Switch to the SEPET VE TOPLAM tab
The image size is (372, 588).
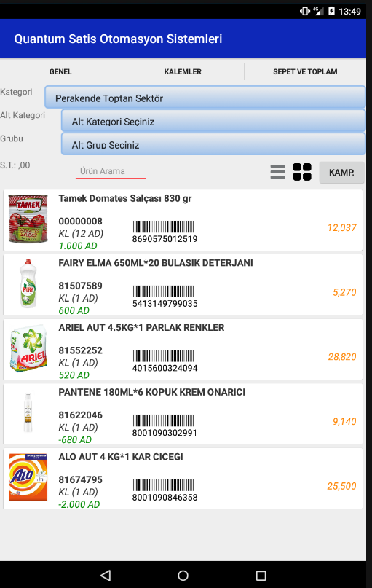point(305,71)
